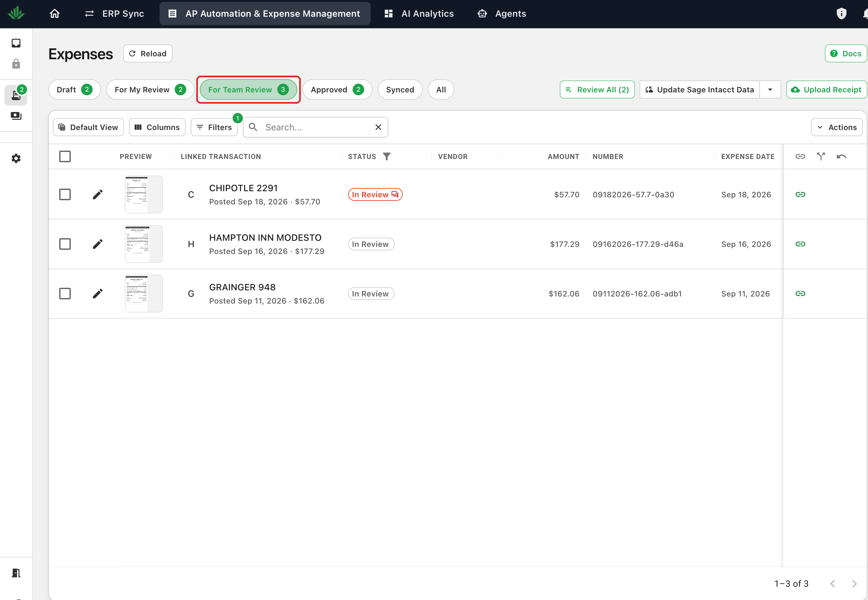The width and height of the screenshot is (868, 600).
Task: Open the Docs help link
Action: (x=845, y=54)
